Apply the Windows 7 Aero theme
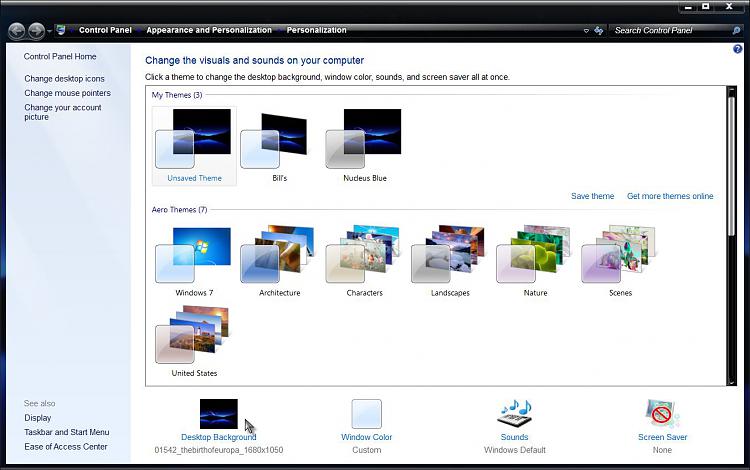 (194, 261)
